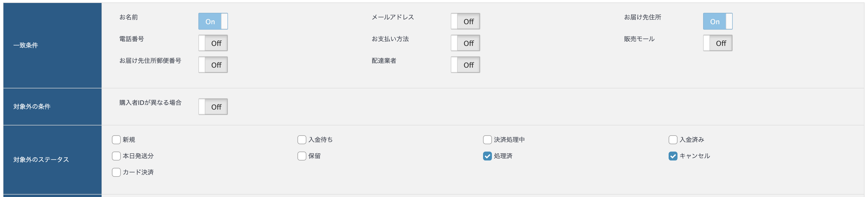Image resolution: width=868 pixels, height=197 pixels.
Task: Enable the 配達業者 match toggle
Action: 465,65
